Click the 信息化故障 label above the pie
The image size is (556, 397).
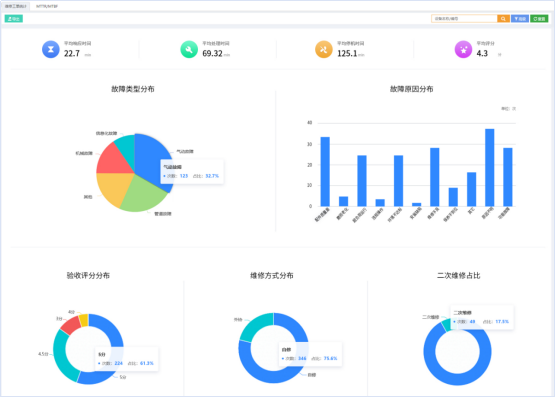[x=106, y=134]
